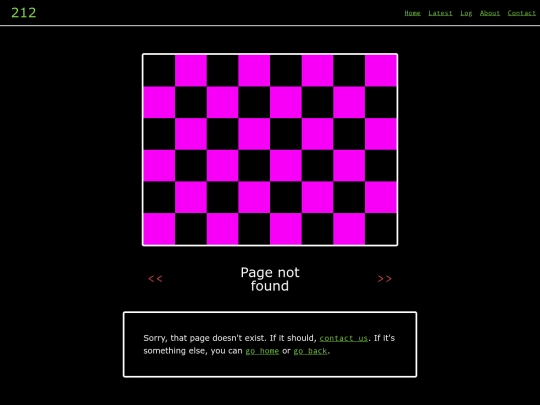Screen dimensions: 540x405
Task: Open the 212 site logo
Action: pos(24,13)
